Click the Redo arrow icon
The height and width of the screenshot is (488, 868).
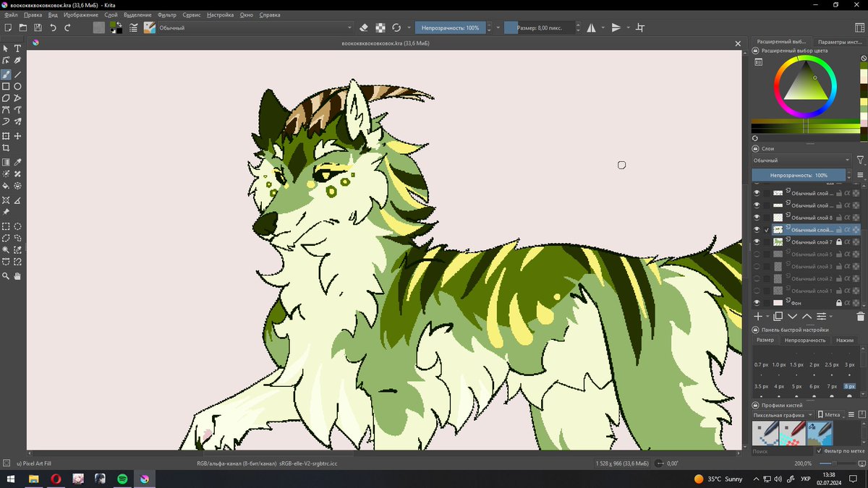tap(67, 27)
